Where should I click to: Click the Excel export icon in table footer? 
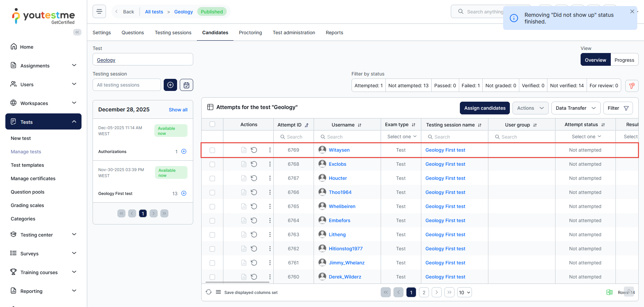click(609, 292)
